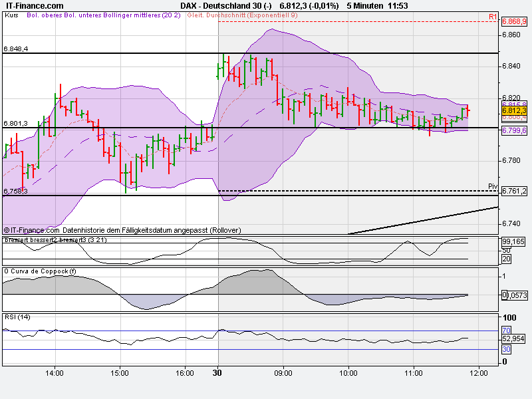Click the 6.801,3 support line label

15,124
